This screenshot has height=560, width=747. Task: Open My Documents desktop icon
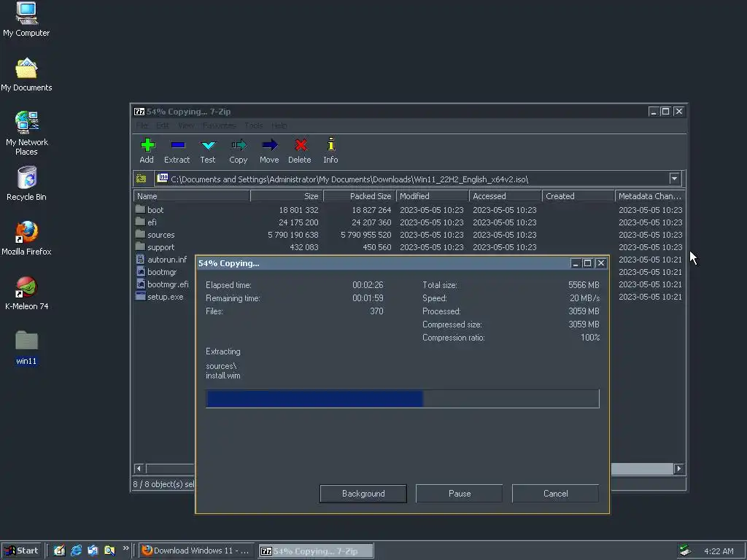26,74
